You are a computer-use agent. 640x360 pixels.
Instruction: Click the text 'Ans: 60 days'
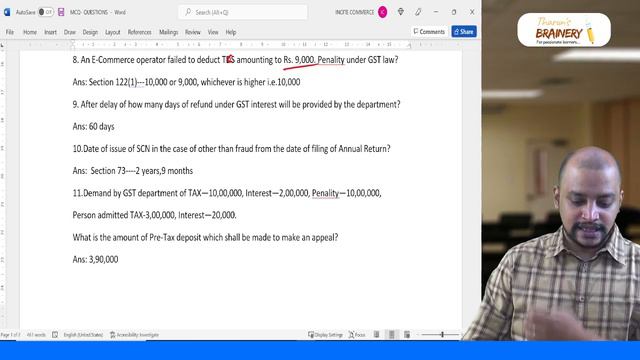[x=93, y=127]
